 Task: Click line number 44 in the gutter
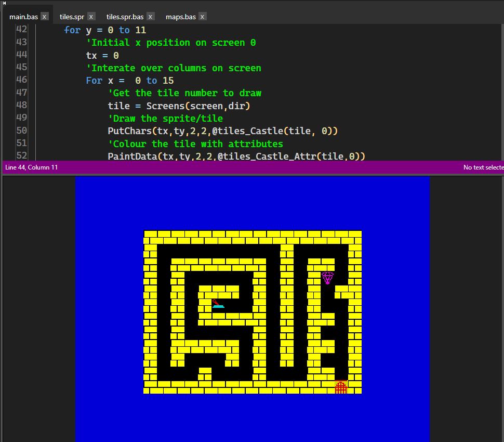(x=21, y=55)
